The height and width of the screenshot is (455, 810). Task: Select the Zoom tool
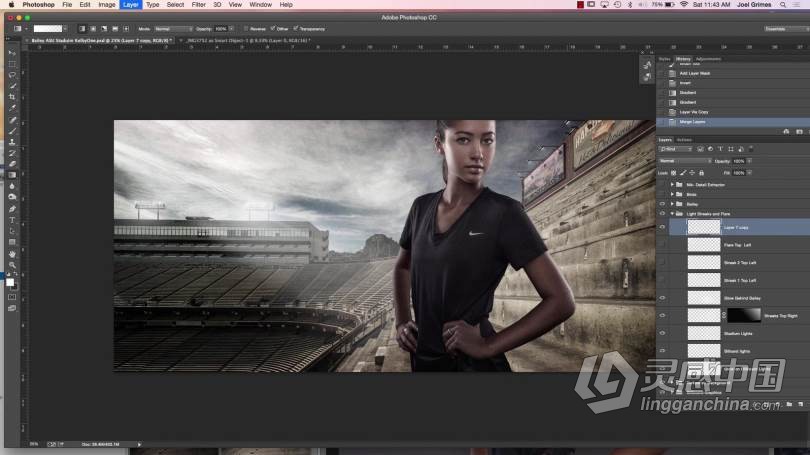pos(12,264)
